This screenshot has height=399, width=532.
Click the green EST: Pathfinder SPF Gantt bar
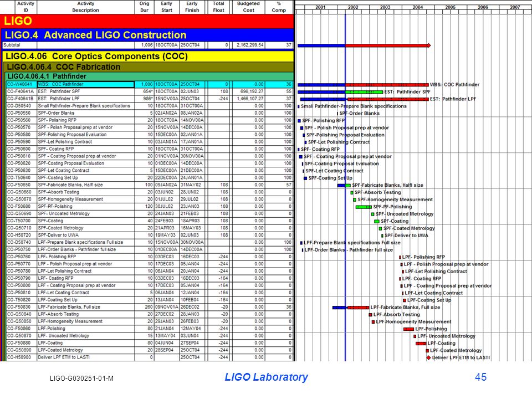point(365,92)
